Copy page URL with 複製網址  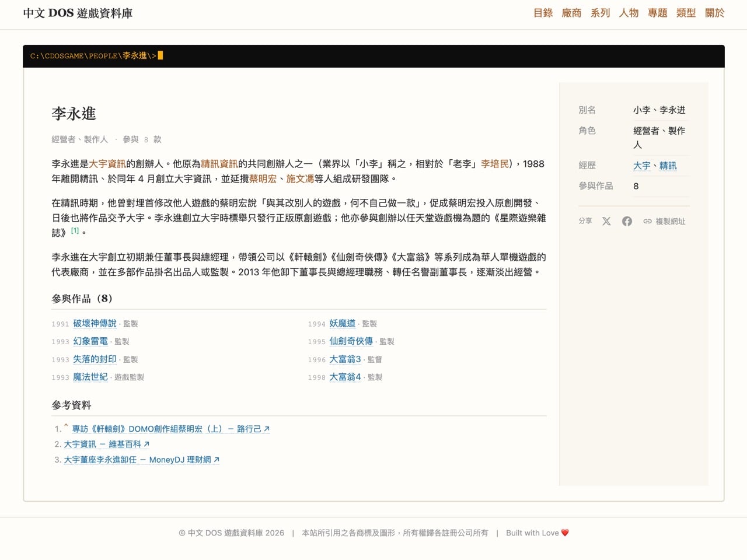coord(664,221)
